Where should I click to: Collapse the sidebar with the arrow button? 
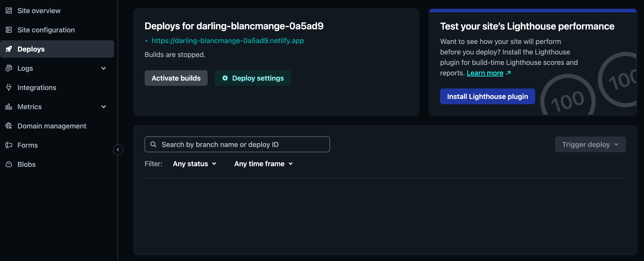[x=118, y=150]
